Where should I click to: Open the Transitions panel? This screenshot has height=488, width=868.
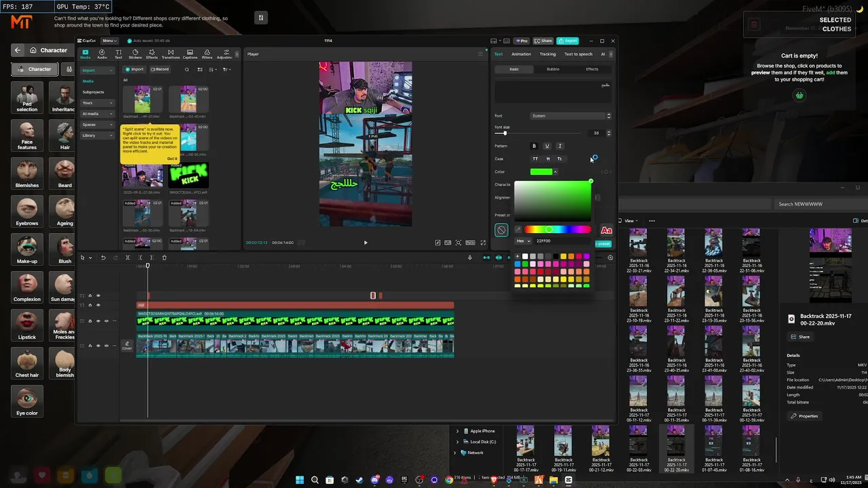pyautogui.click(x=170, y=54)
